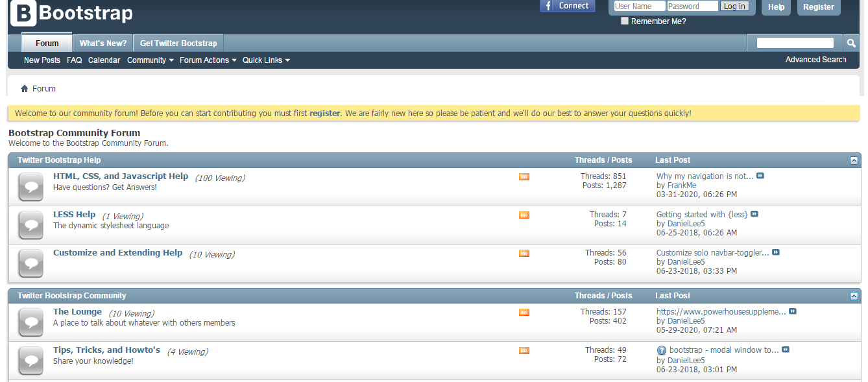Click forum status icon for LESS Help

[x=30, y=225]
